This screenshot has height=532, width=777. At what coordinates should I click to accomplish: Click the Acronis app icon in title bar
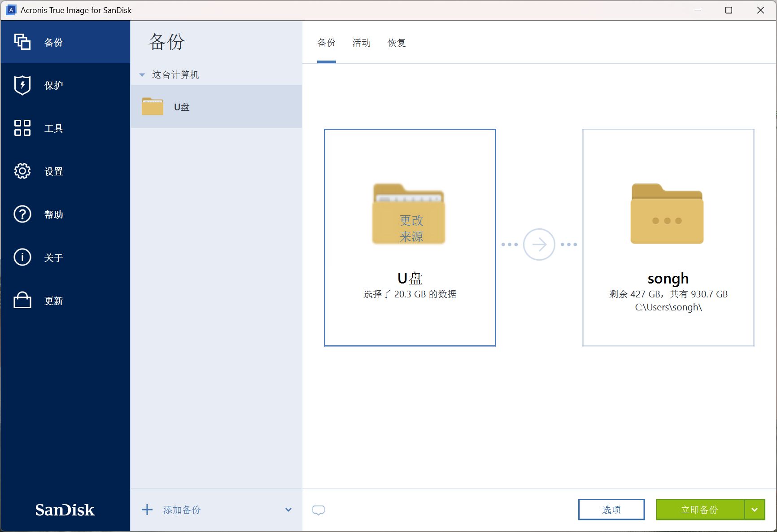click(12, 10)
